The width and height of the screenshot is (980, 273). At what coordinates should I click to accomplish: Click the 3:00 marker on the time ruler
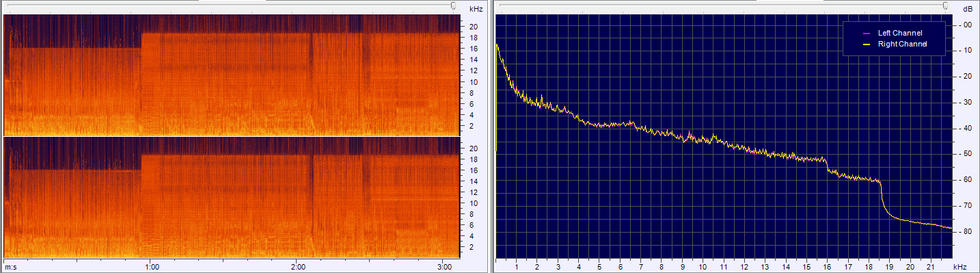pos(445,266)
